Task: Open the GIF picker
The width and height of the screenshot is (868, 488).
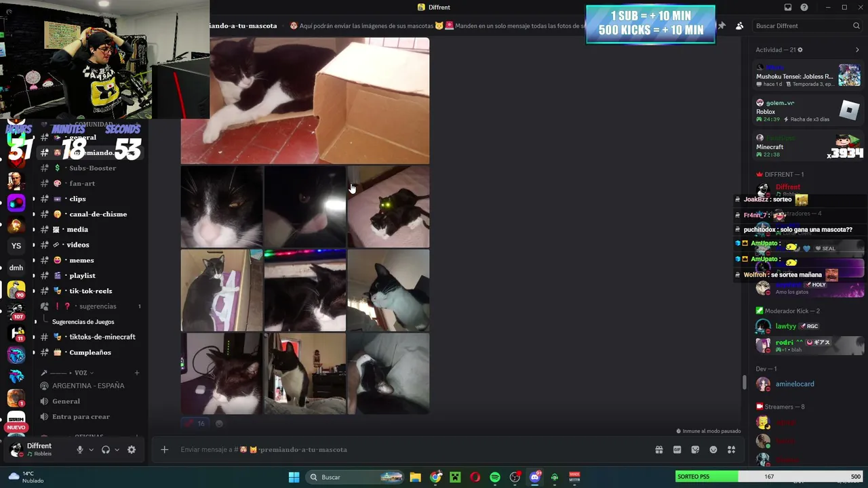Action: 677,449
